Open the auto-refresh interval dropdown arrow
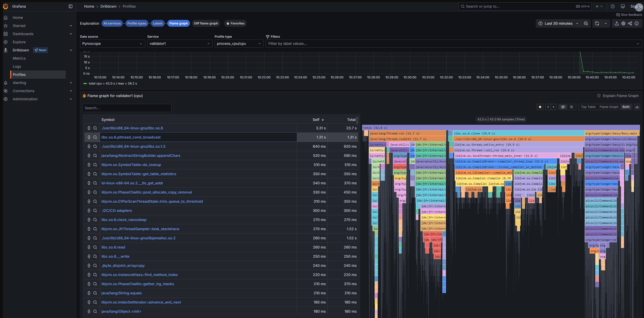644x318 pixels. point(606,23)
